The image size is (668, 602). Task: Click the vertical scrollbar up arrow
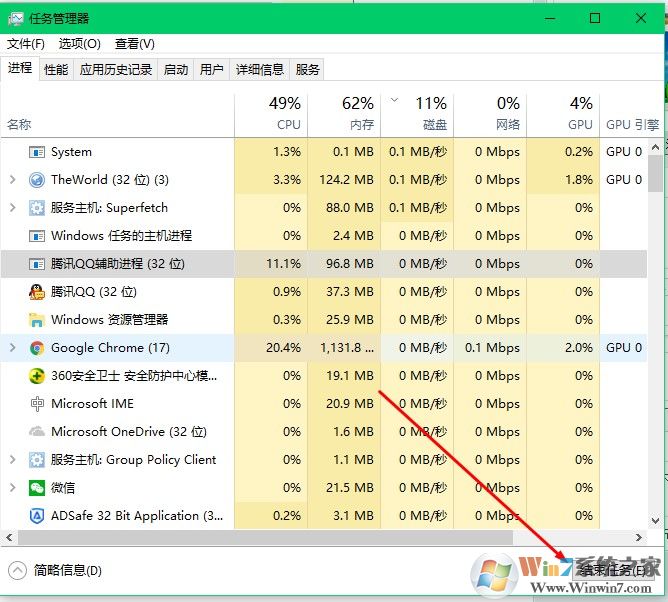click(655, 147)
